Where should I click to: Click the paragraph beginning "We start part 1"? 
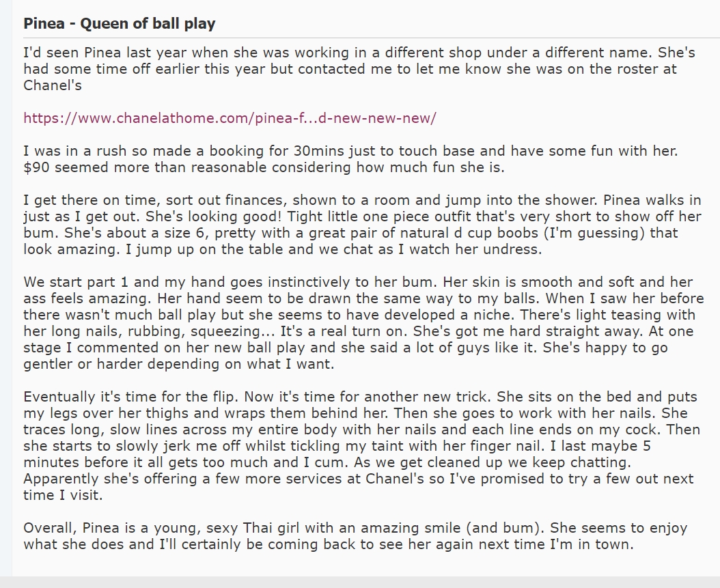[363, 323]
